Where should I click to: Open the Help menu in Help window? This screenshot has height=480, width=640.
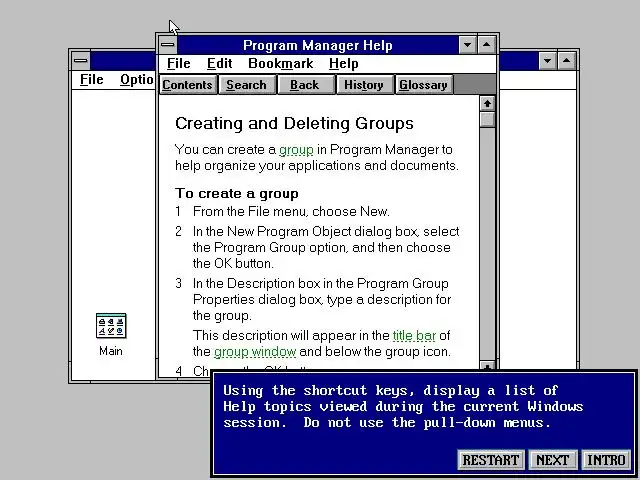coord(344,64)
